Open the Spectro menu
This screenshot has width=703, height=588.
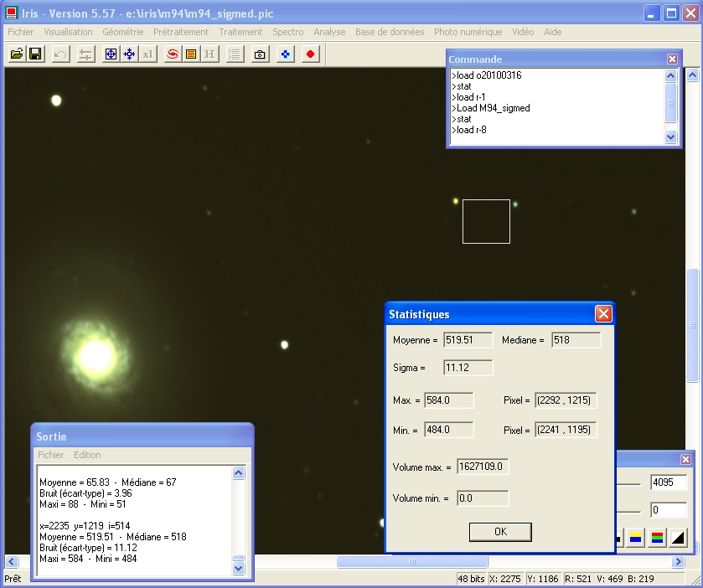[x=288, y=32]
